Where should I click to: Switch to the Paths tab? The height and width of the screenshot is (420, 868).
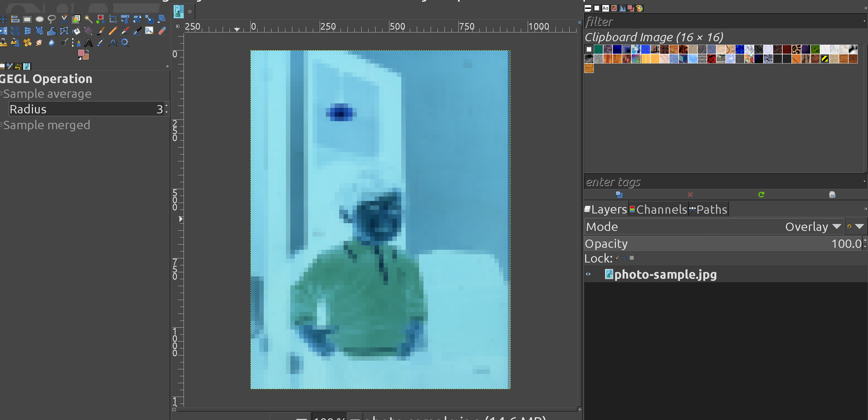tap(708, 210)
